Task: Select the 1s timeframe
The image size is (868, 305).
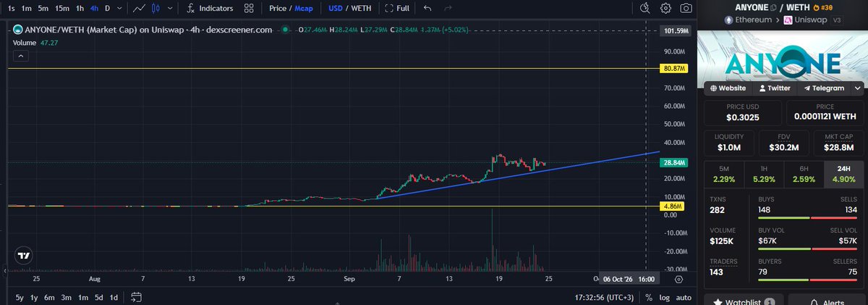Action: pyautogui.click(x=9, y=8)
